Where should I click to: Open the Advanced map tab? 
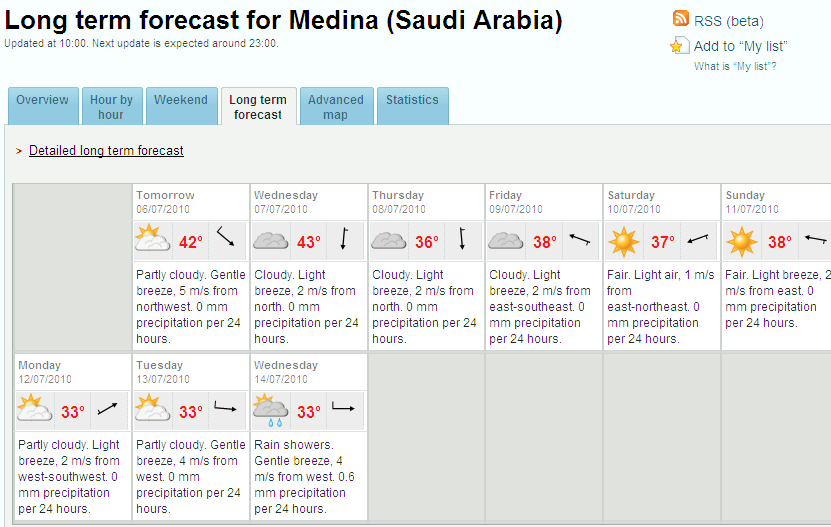337,106
